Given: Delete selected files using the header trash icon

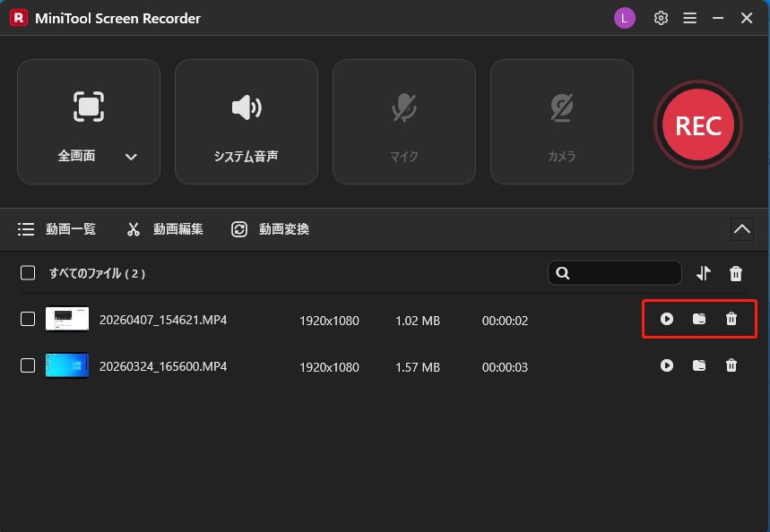Looking at the screenshot, I should pos(736,273).
